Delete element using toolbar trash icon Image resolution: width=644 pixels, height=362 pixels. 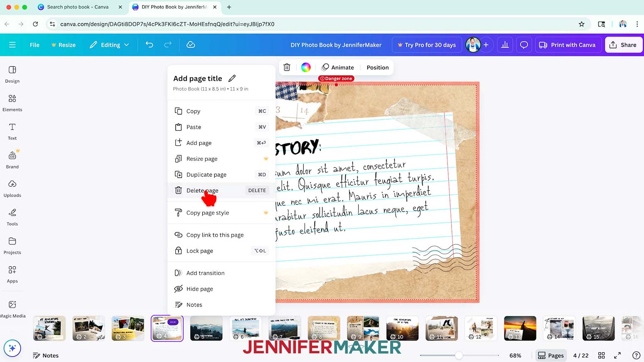[x=287, y=67]
